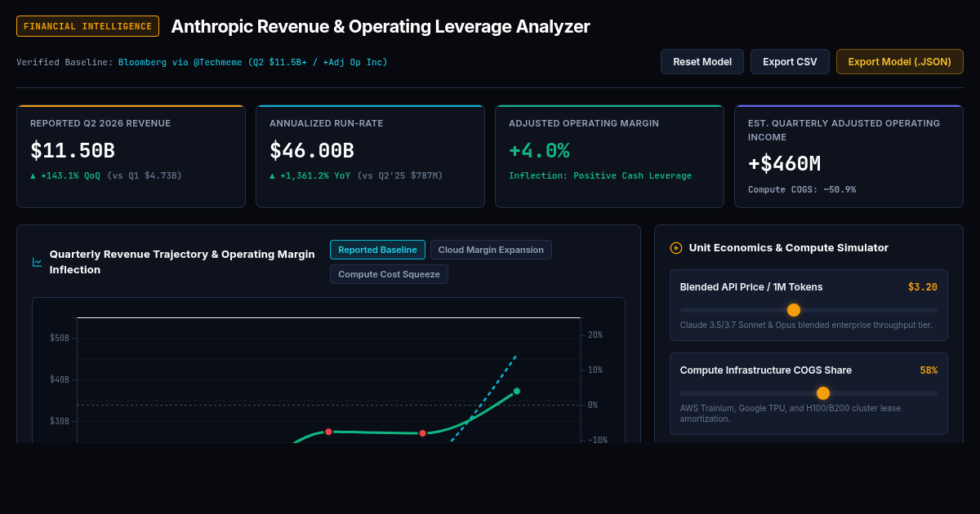Click the 20% right-axis label
This screenshot has height=514, width=980.
click(x=595, y=335)
